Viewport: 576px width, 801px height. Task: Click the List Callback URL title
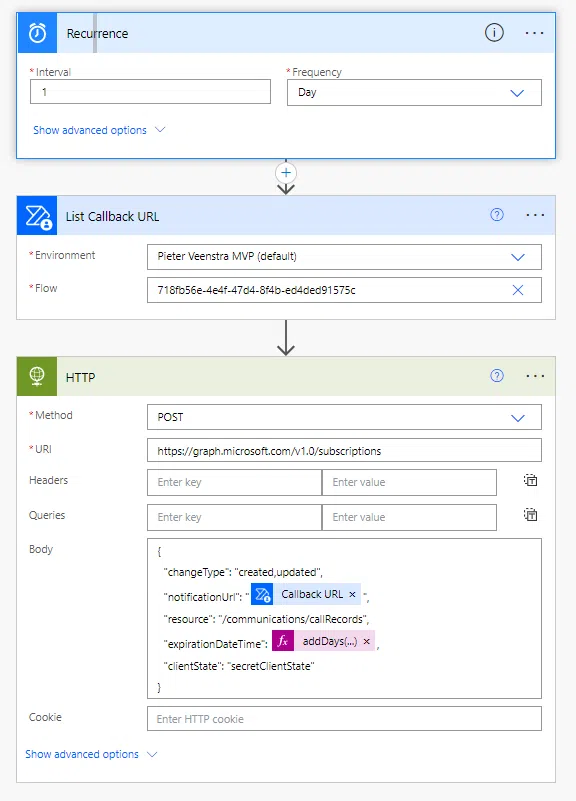coord(112,217)
